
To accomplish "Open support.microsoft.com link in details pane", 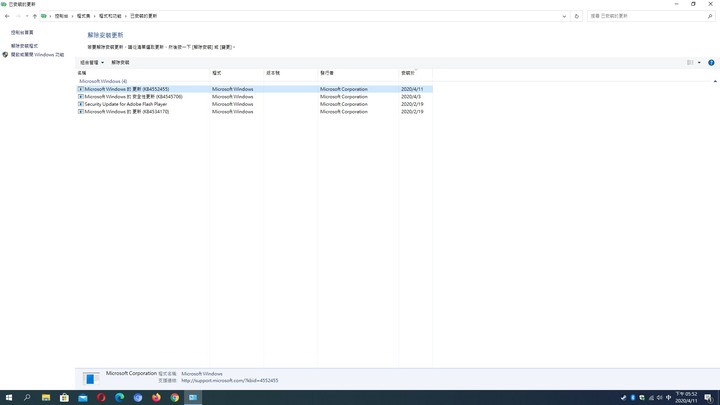I will point(230,381).
